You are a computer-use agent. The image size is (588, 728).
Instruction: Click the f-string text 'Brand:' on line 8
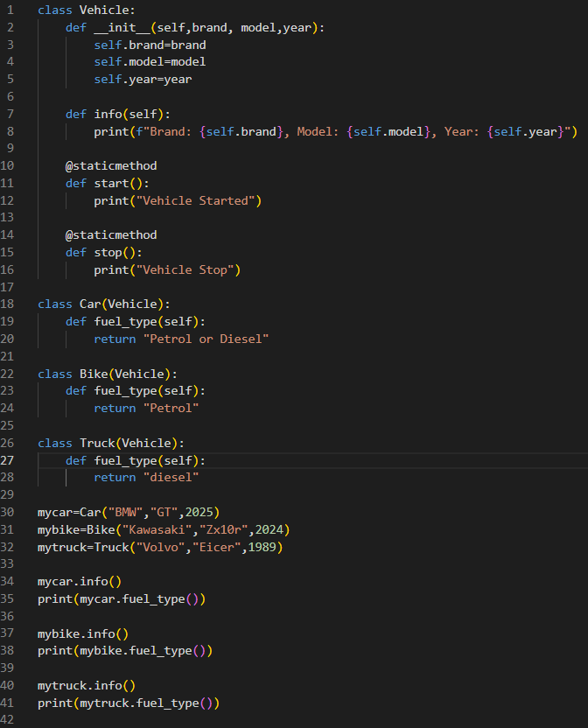point(171,132)
